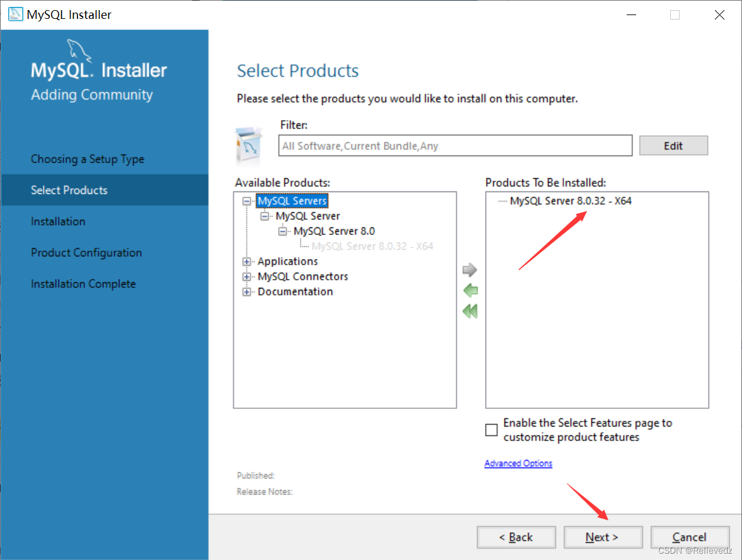742x560 pixels.
Task: Select the Product Configuration step
Action: click(86, 253)
